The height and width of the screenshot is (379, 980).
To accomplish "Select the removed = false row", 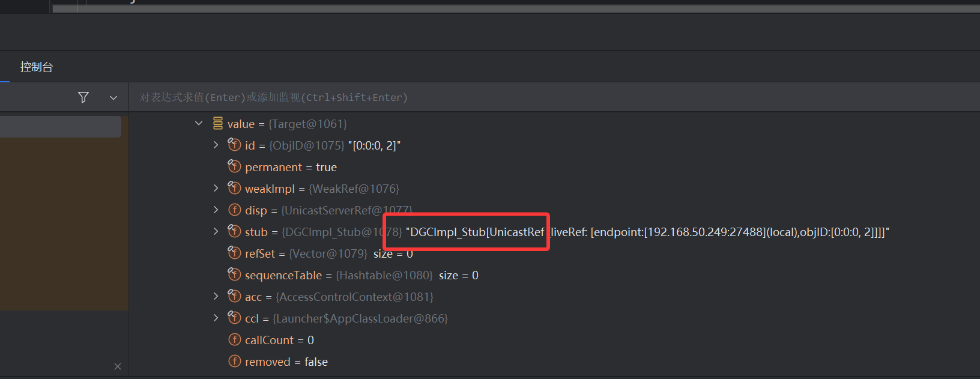I will [286, 362].
